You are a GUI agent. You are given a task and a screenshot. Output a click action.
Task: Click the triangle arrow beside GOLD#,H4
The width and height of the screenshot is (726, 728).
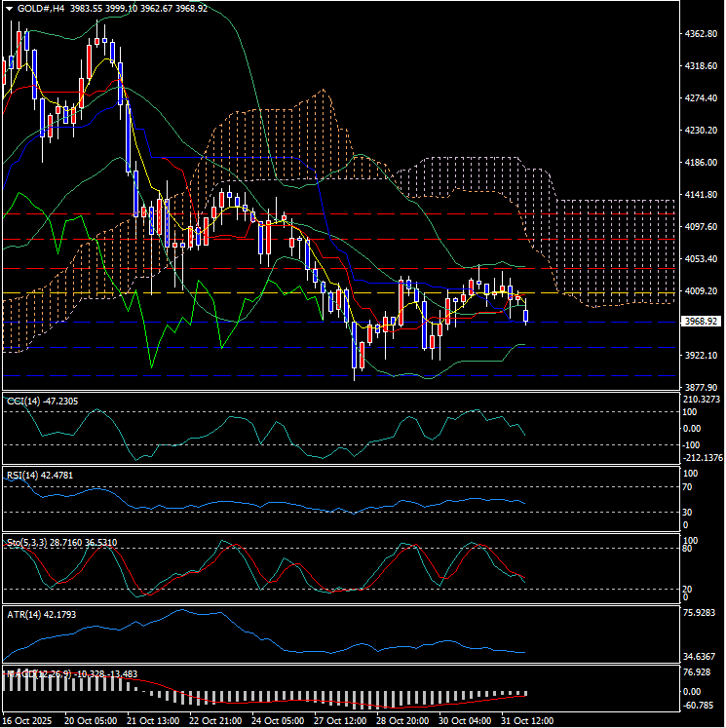[8, 8]
